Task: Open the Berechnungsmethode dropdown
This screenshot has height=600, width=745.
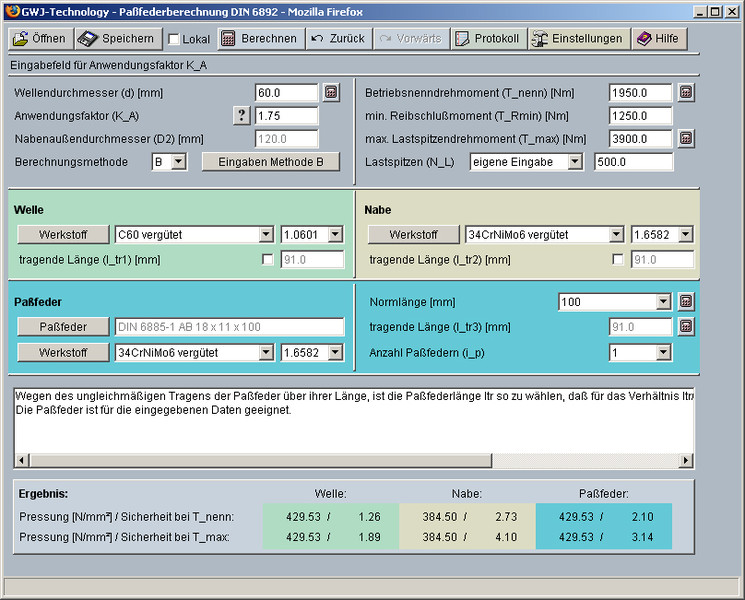Action: pyautogui.click(x=169, y=161)
